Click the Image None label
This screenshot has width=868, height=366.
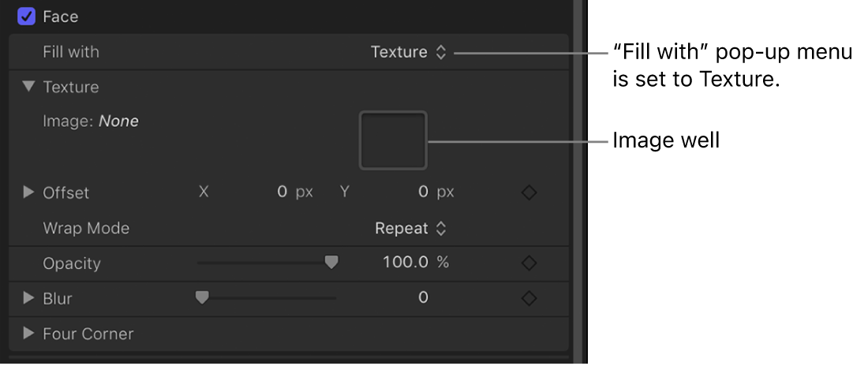click(91, 121)
